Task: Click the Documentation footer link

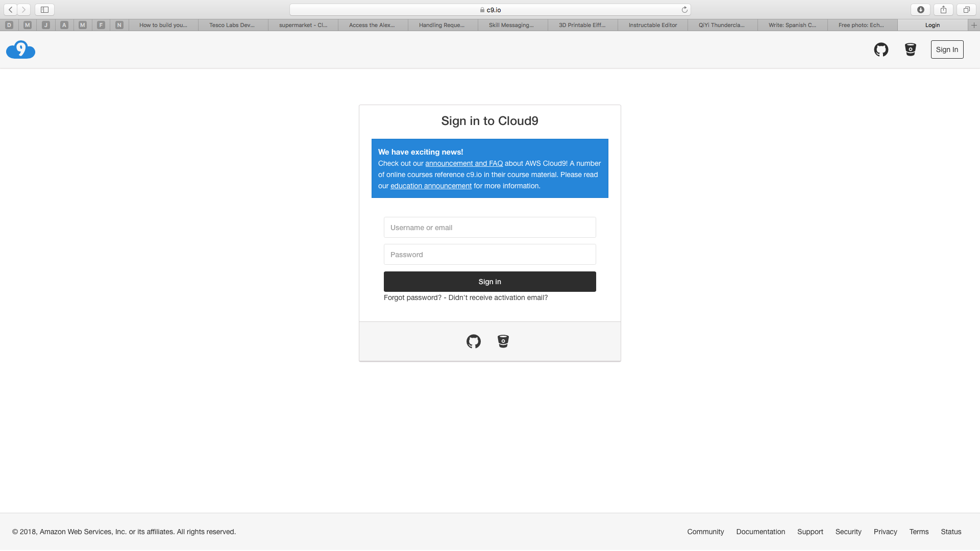Action: tap(761, 532)
